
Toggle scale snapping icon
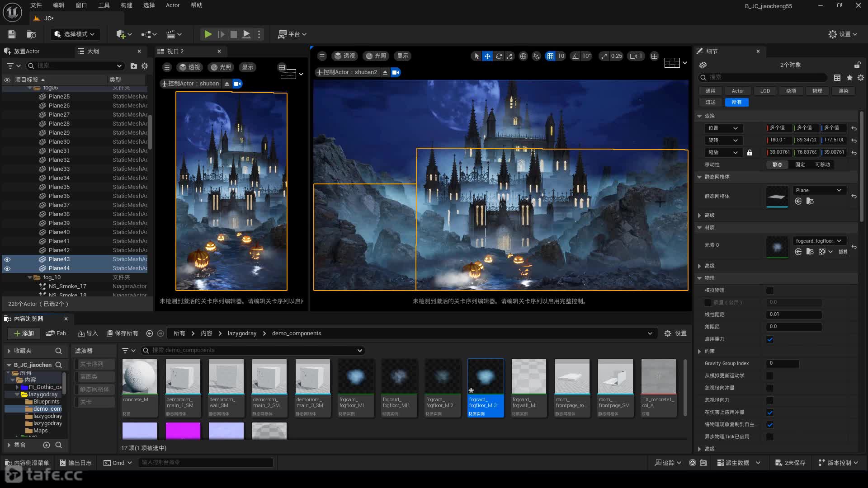pyautogui.click(x=604, y=56)
